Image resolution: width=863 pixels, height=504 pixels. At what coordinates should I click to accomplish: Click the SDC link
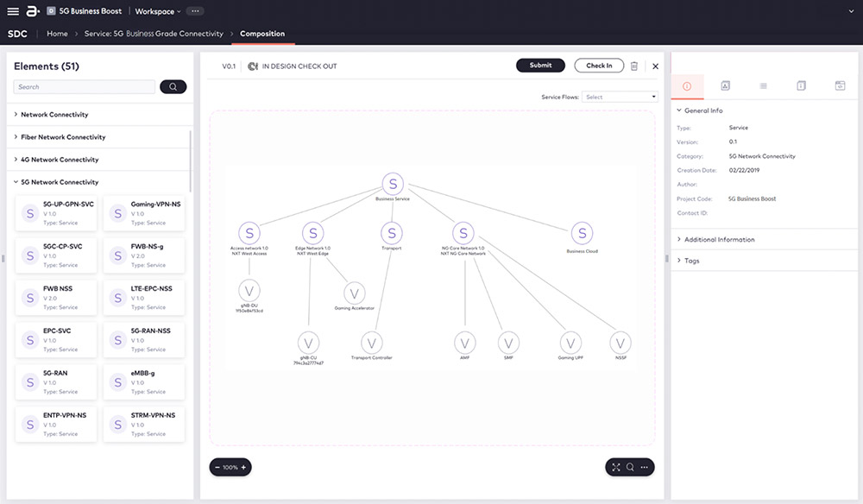17,34
